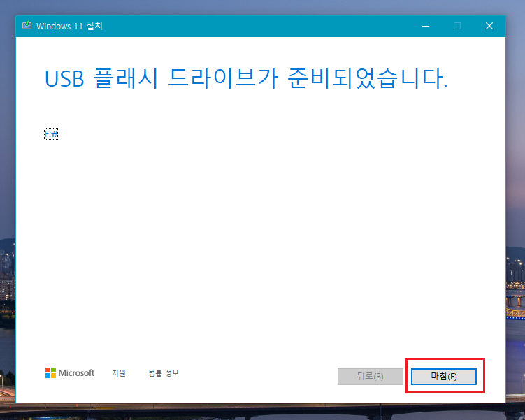525x420 pixels.
Task: Click the USB 플래시 드라이브가 준비되었습니다 heading
Action: point(246,78)
